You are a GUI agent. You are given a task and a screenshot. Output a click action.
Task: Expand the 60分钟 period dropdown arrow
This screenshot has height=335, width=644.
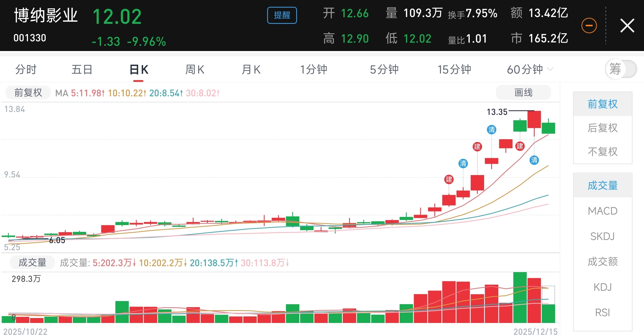coord(550,69)
